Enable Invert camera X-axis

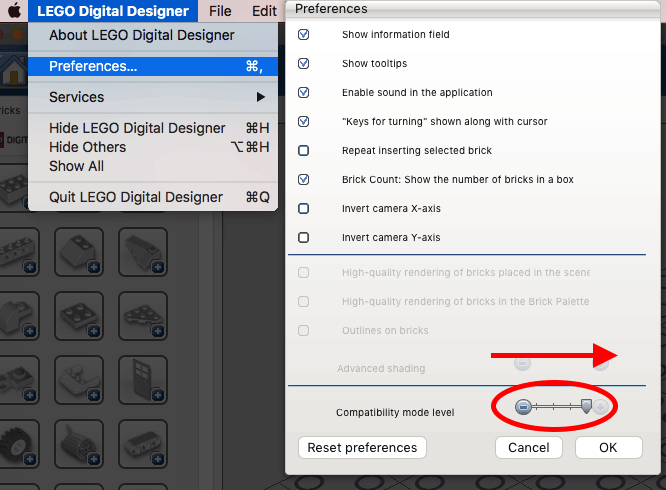point(303,208)
